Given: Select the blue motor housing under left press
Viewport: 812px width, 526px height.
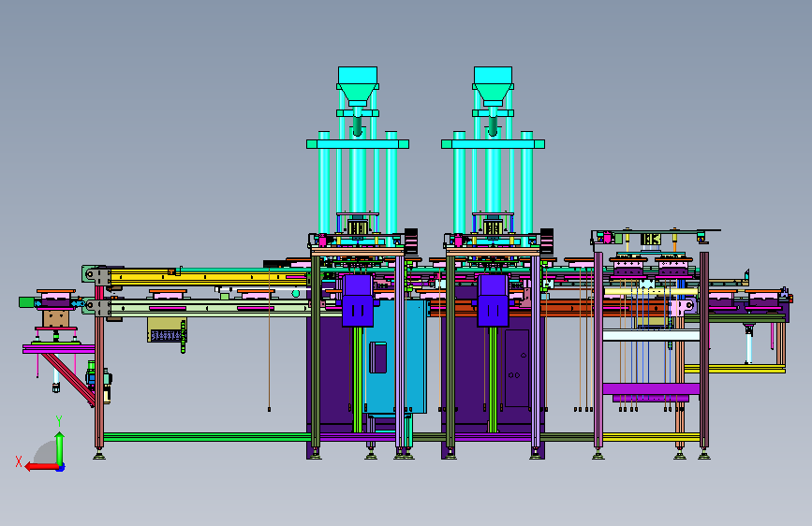Looking at the screenshot, I should point(358,300).
